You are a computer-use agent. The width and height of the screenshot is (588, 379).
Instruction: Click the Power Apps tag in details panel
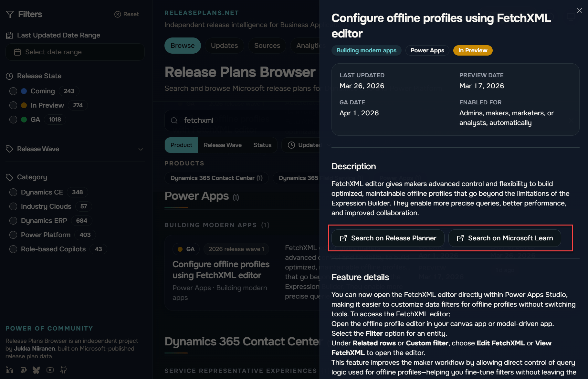coord(427,50)
